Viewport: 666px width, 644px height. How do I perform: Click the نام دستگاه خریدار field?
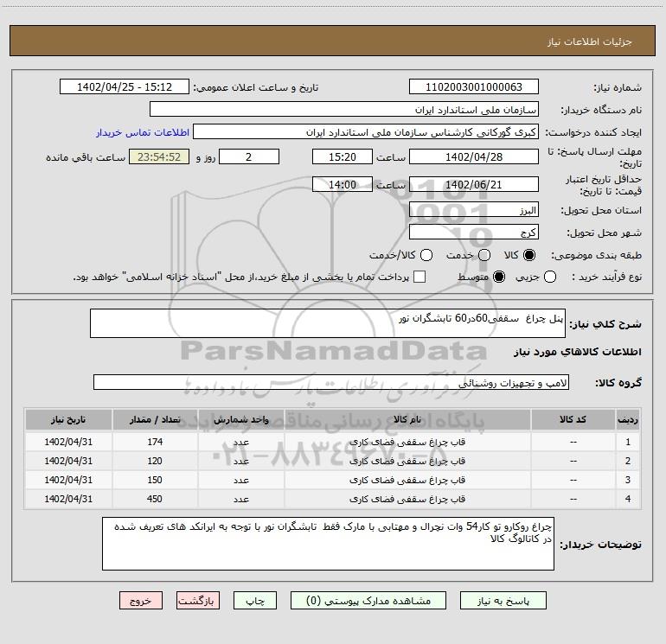tap(344, 110)
